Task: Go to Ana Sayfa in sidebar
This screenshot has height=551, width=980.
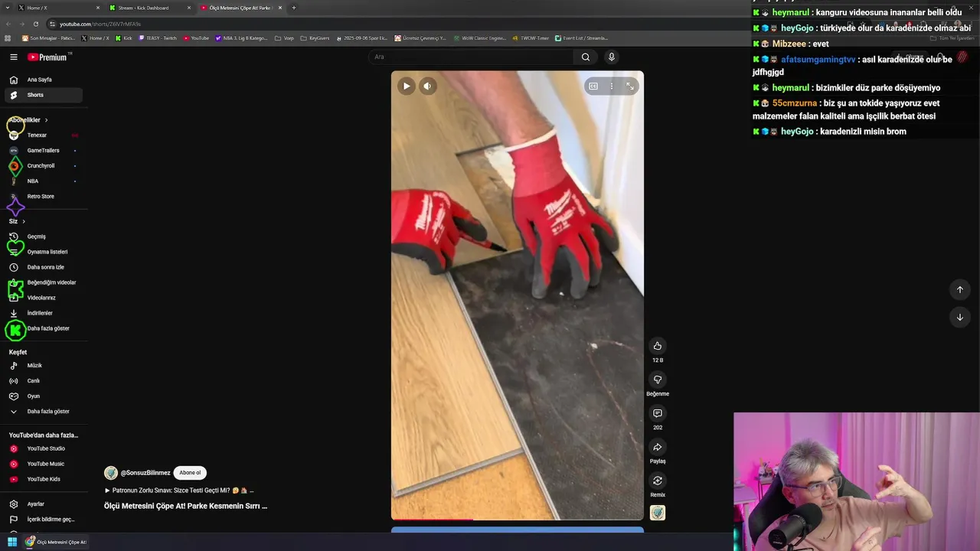Action: pyautogui.click(x=43, y=80)
